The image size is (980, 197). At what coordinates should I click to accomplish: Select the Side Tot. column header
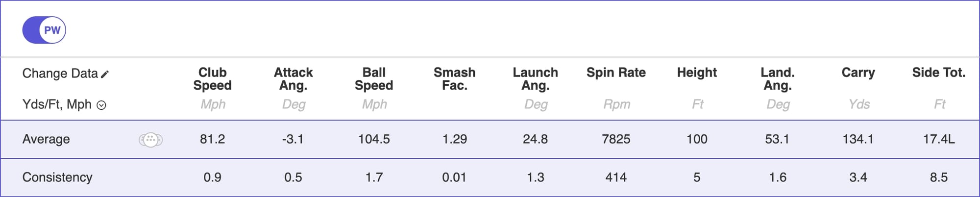click(938, 73)
